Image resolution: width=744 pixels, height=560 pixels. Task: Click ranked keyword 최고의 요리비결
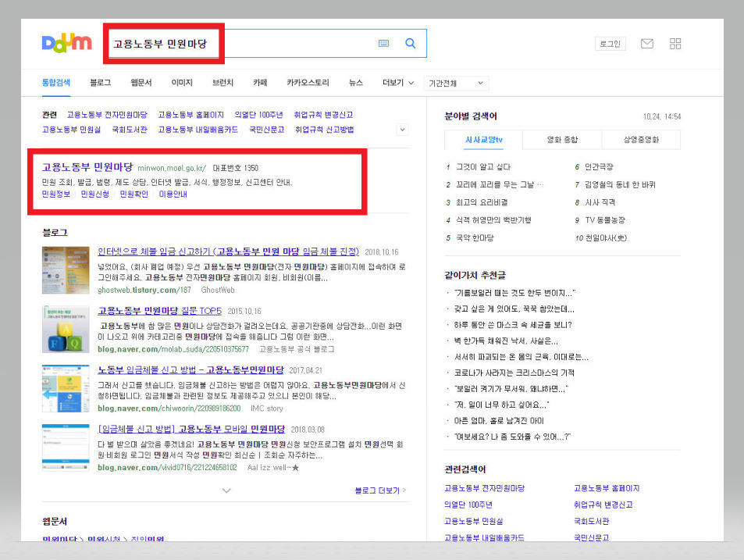[x=482, y=202]
